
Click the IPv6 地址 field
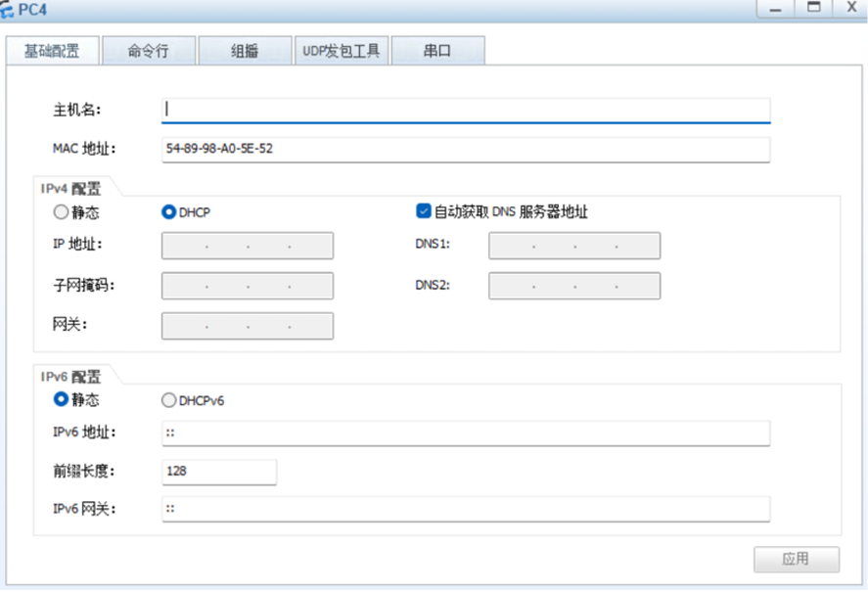click(x=466, y=433)
